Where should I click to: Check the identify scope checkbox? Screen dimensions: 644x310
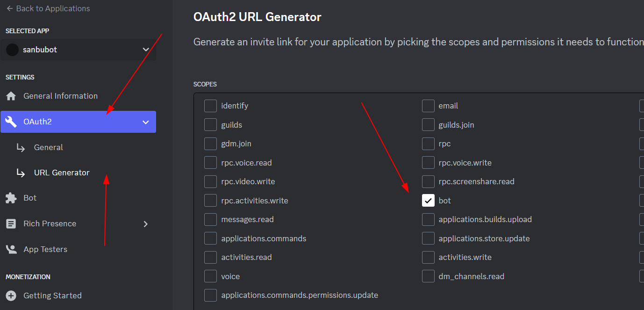(x=210, y=106)
